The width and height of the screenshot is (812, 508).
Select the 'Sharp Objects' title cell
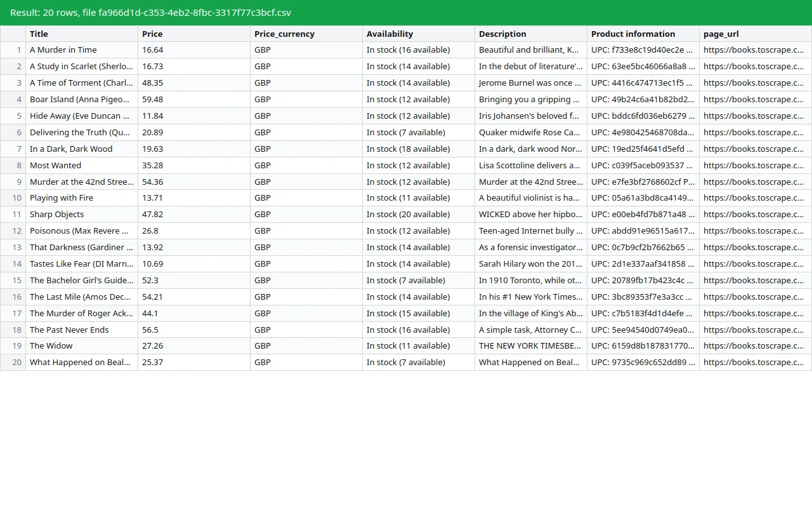pyautogui.click(x=82, y=215)
